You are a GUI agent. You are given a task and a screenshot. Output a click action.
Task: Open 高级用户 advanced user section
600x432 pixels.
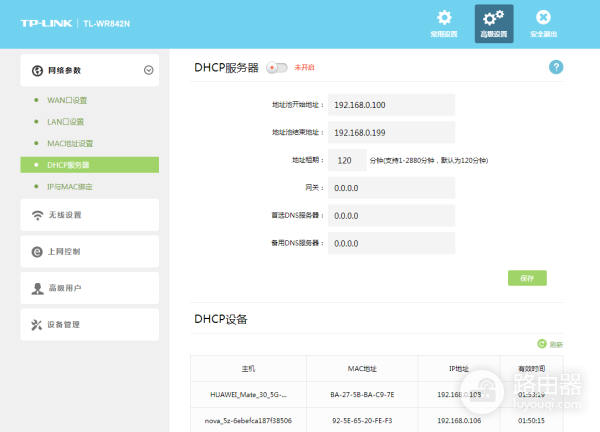click(x=89, y=288)
